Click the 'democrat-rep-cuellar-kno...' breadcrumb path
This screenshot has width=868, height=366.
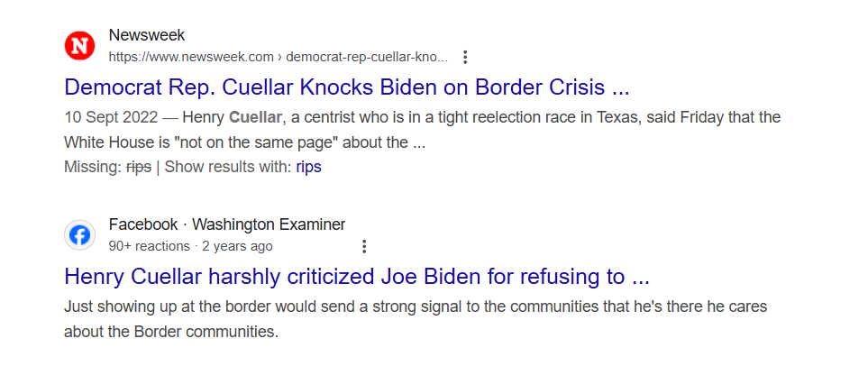(x=367, y=57)
